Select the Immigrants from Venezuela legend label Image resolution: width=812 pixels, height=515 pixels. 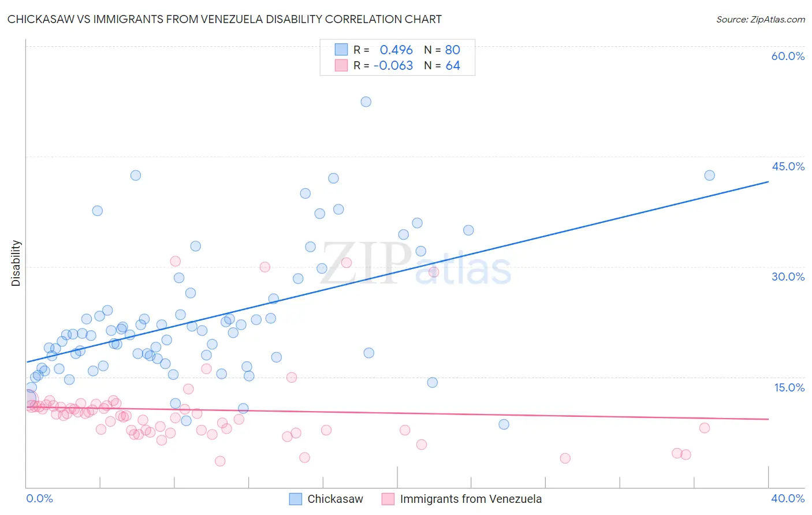tap(471, 499)
